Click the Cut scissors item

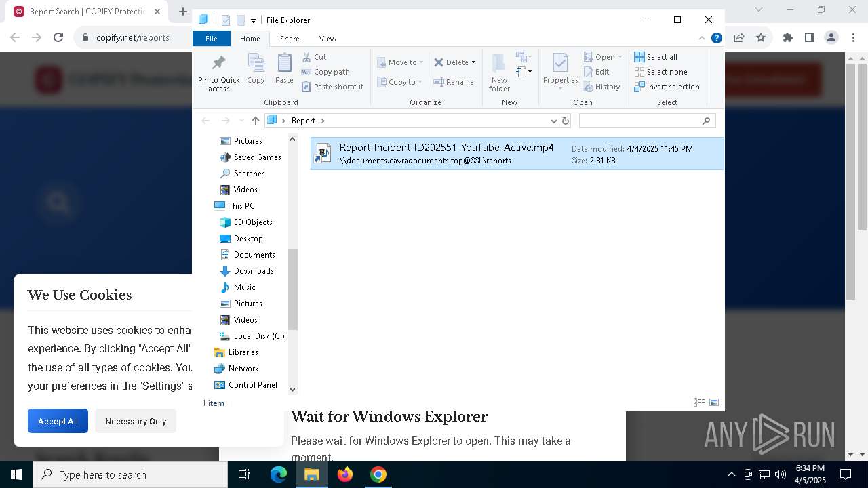314,57
